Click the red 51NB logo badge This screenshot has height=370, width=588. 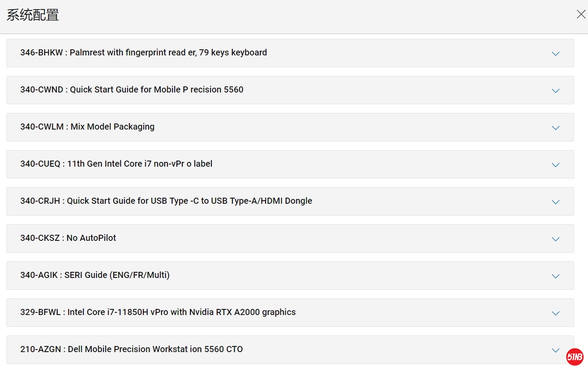[574, 357]
